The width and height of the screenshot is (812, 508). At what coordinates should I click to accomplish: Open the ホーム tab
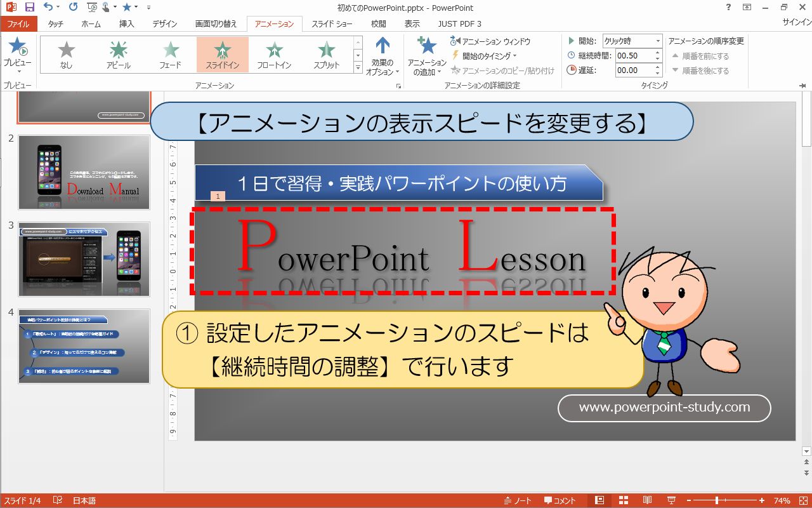[91, 24]
